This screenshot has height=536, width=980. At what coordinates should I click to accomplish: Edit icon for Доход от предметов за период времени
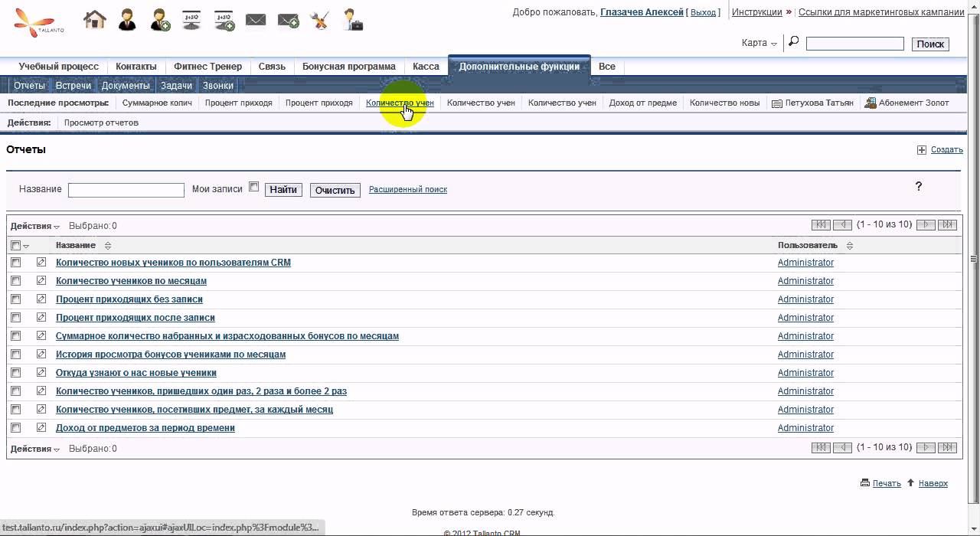(x=41, y=428)
